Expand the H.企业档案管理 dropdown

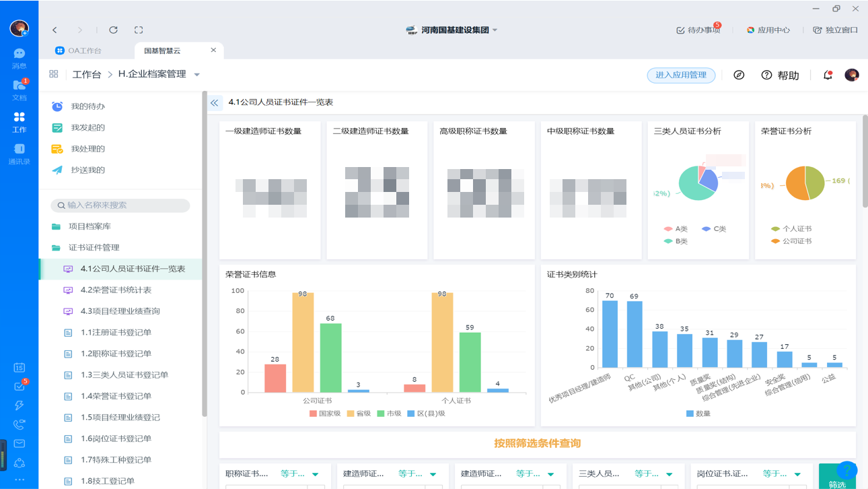[x=197, y=75]
